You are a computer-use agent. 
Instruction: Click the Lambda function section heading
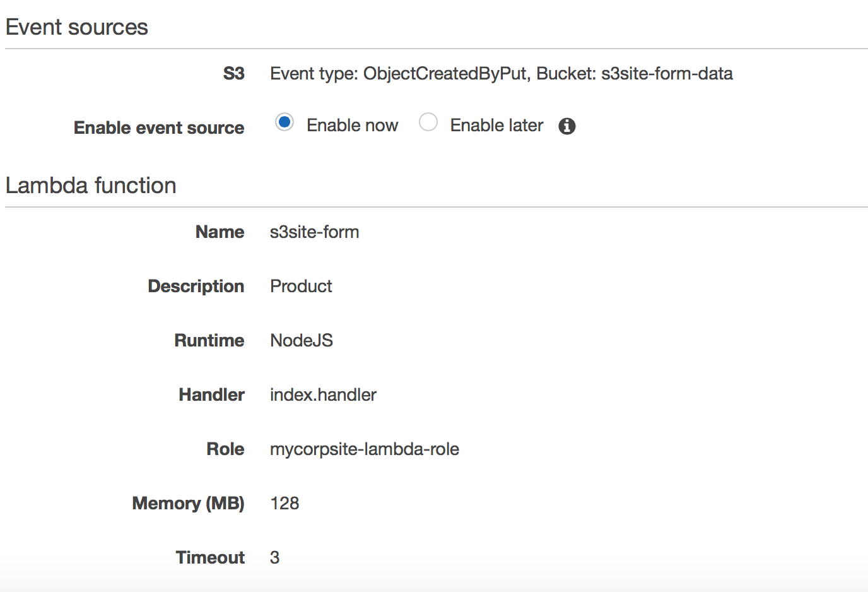pyautogui.click(x=91, y=186)
